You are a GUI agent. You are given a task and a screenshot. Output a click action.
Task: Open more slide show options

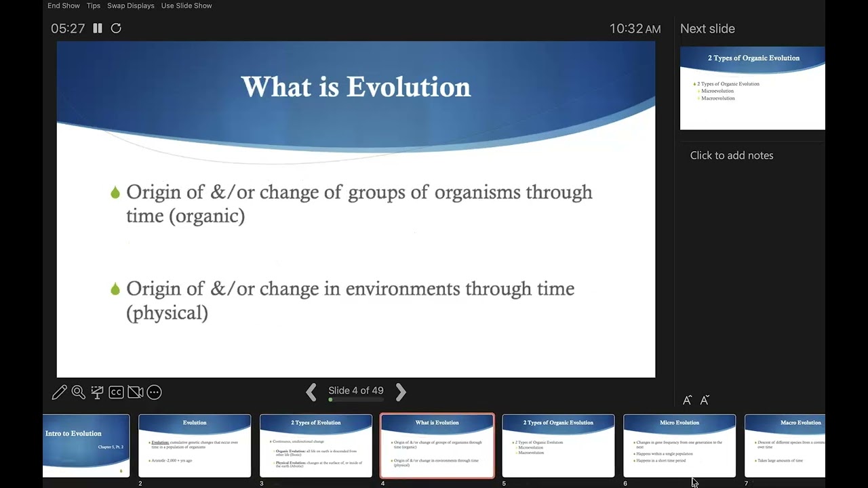tap(154, 392)
